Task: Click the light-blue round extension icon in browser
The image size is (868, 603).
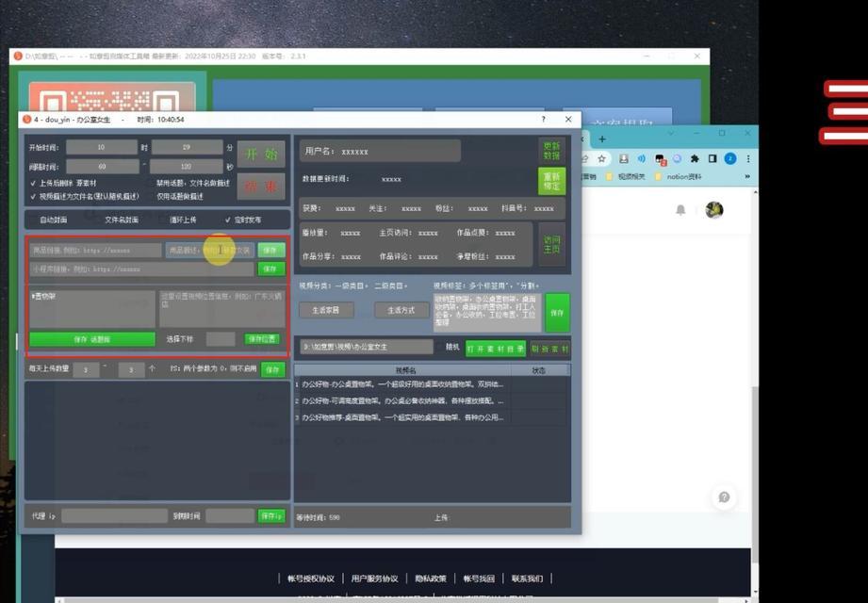Action: (x=677, y=159)
